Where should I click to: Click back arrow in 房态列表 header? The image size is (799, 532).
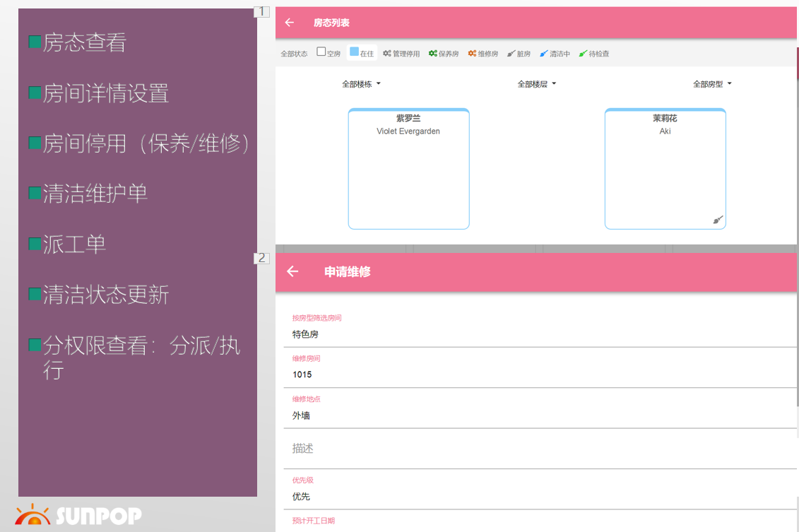point(290,23)
